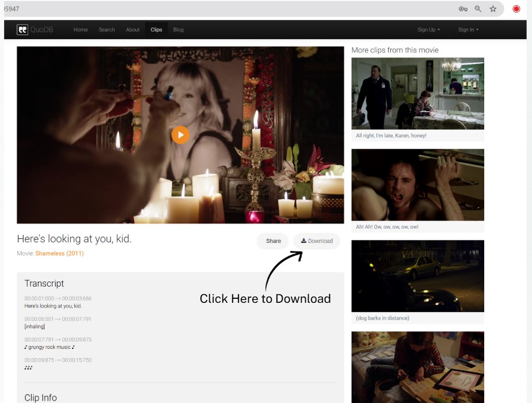Click the Download button

(x=317, y=241)
